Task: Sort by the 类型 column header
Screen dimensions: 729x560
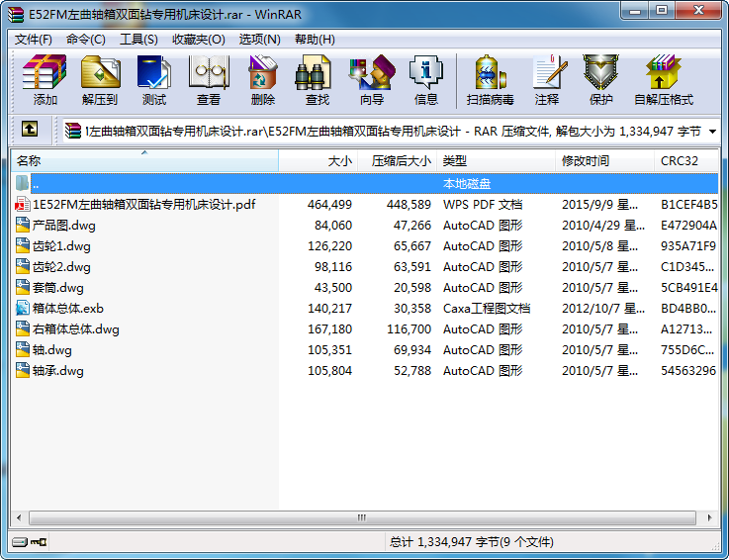Action: [497, 161]
